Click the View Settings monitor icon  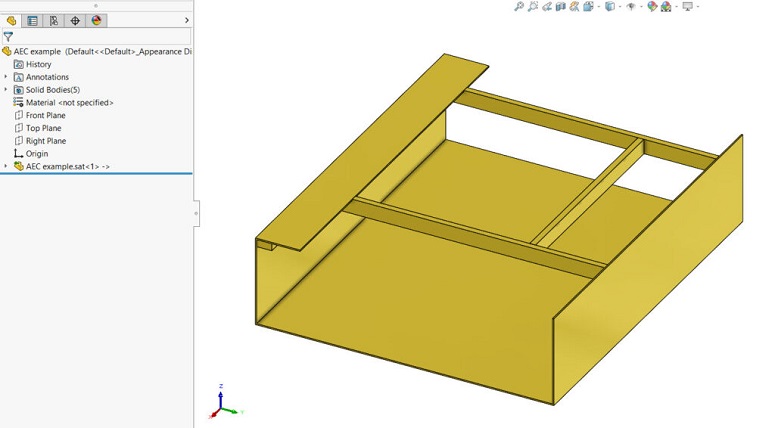tap(688, 6)
